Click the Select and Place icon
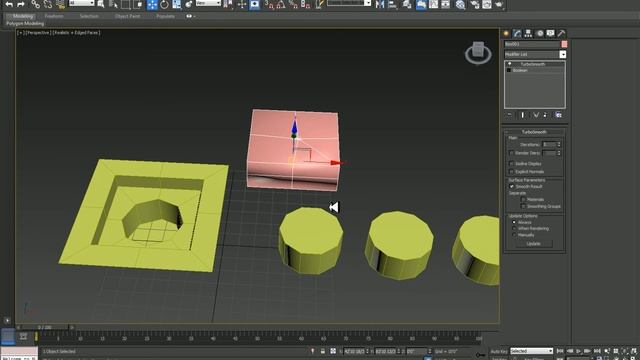Viewport: 640px width, 360px height. [189, 4]
